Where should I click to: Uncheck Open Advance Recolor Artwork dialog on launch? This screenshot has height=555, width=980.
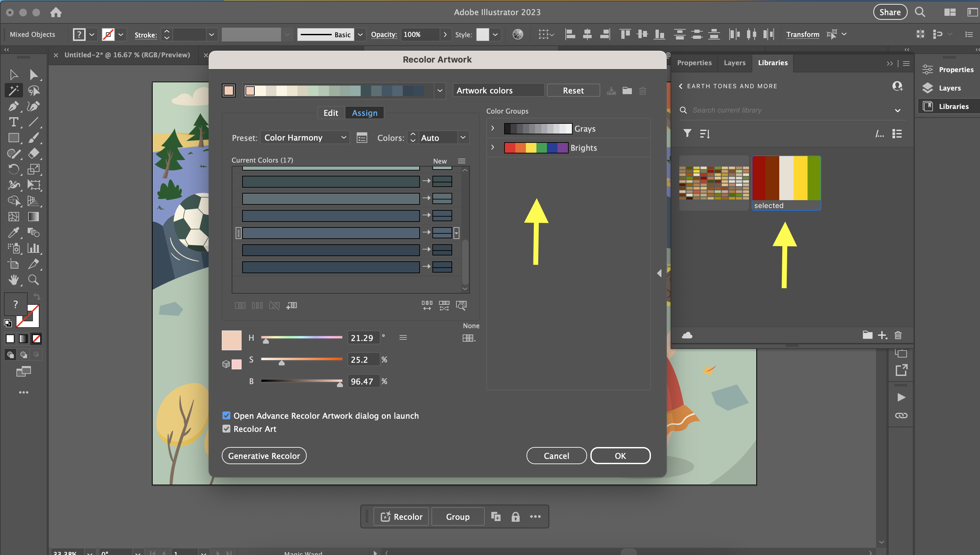tap(227, 415)
